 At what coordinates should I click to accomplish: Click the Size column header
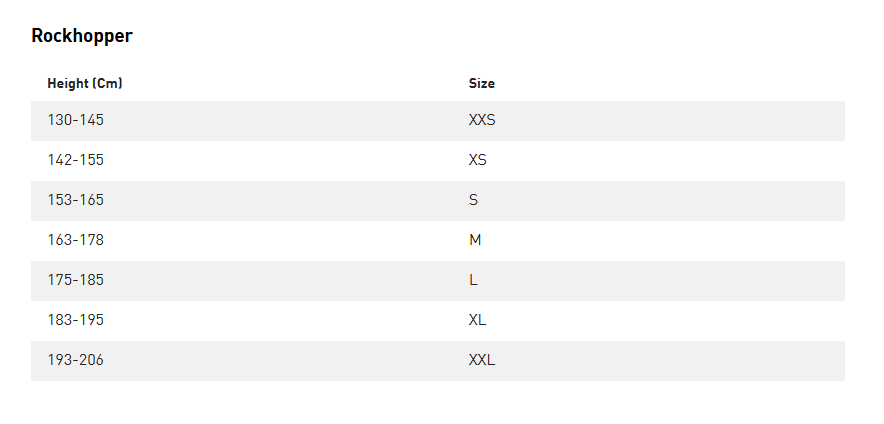coord(482,84)
